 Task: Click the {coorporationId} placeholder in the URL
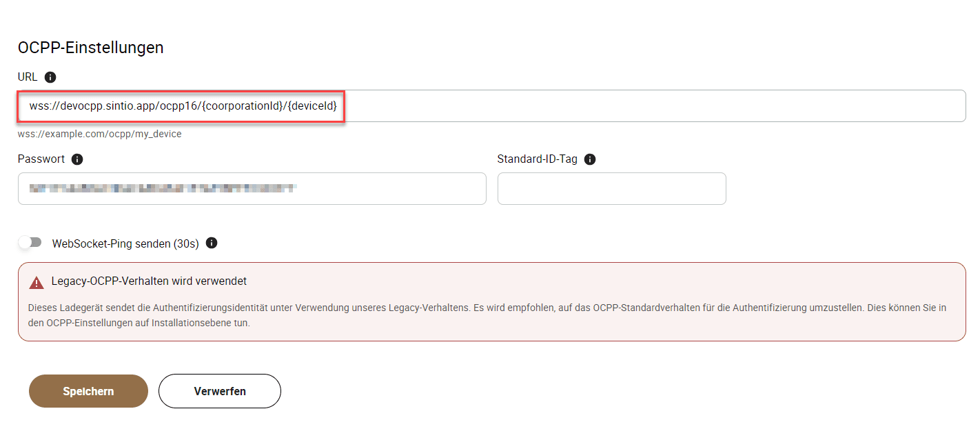[243, 106]
